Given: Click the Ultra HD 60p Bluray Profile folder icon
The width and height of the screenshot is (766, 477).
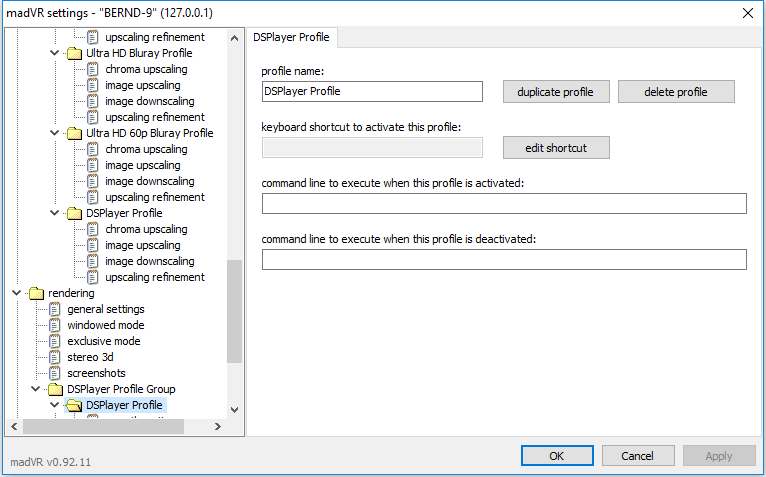Looking at the screenshot, I should pos(74,133).
